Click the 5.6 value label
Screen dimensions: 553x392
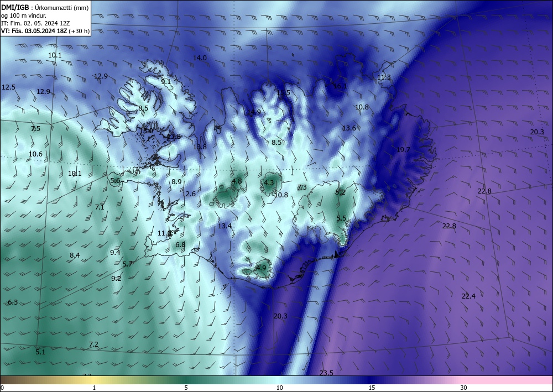coord(116,181)
